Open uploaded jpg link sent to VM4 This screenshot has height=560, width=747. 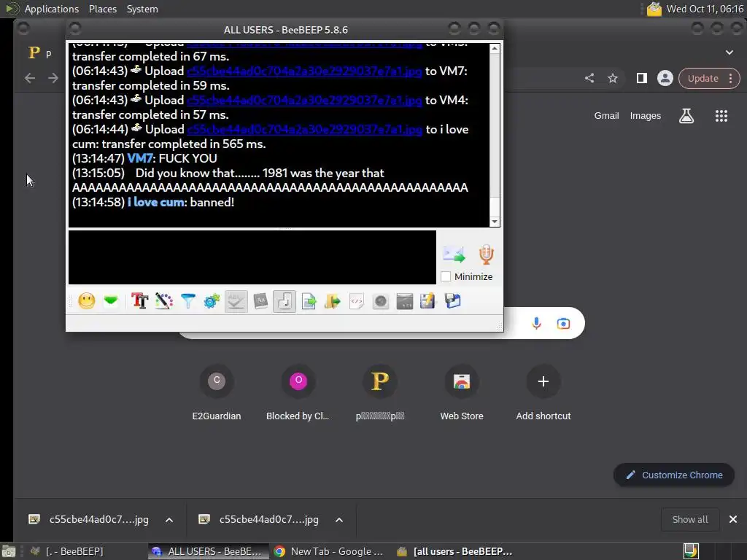pos(304,100)
